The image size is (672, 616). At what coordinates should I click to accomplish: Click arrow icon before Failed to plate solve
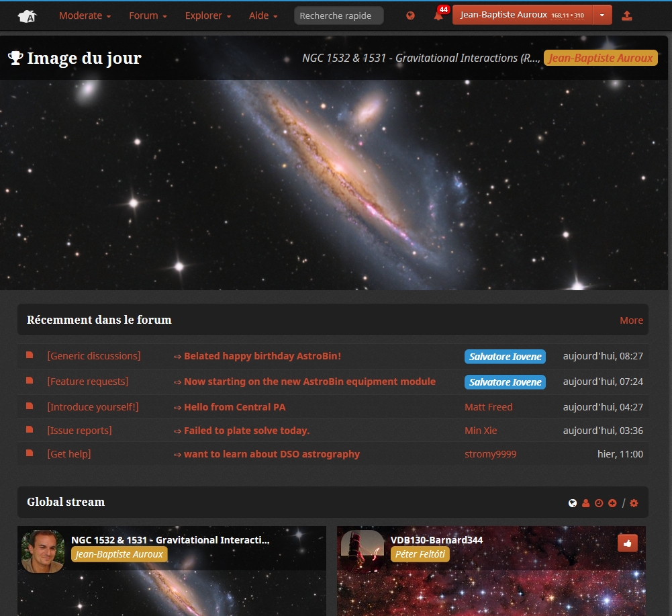pyautogui.click(x=177, y=431)
